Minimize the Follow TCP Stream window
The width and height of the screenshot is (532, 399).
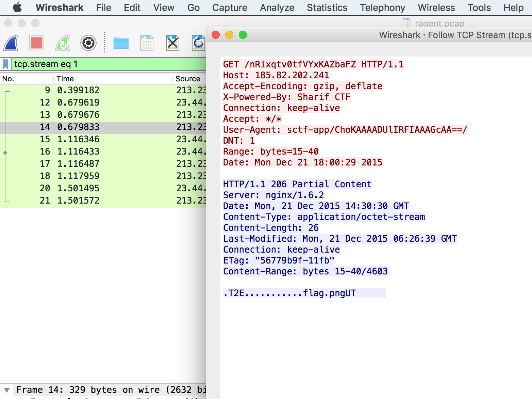point(229,35)
